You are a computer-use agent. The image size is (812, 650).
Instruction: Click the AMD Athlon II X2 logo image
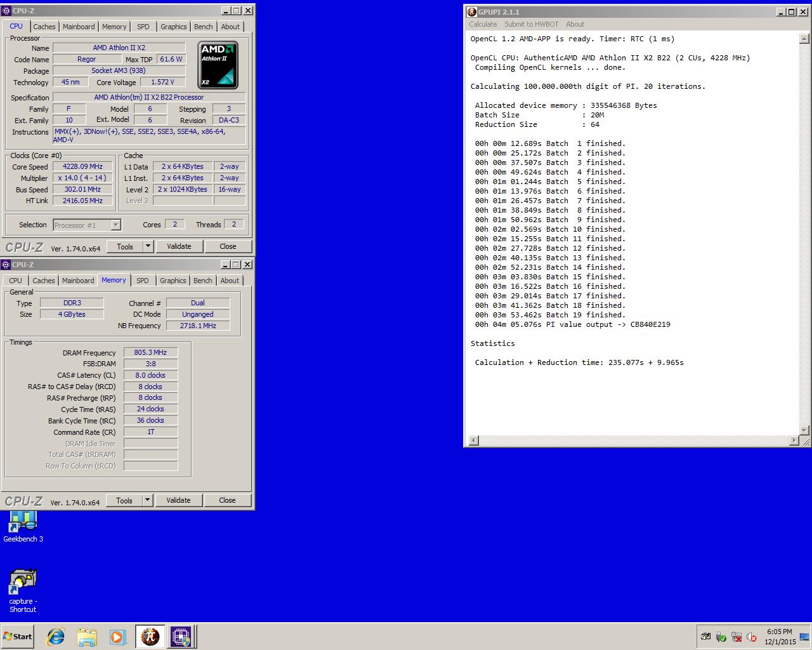218,65
